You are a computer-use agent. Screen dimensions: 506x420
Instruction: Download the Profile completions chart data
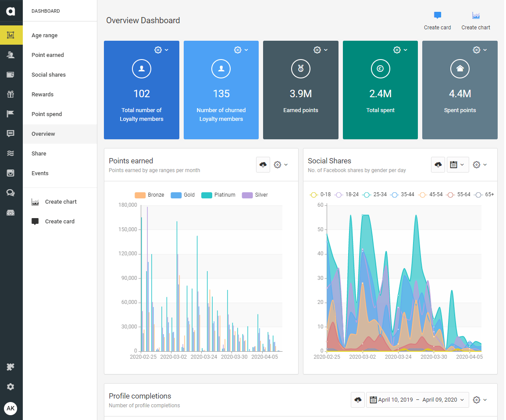pyautogui.click(x=358, y=400)
